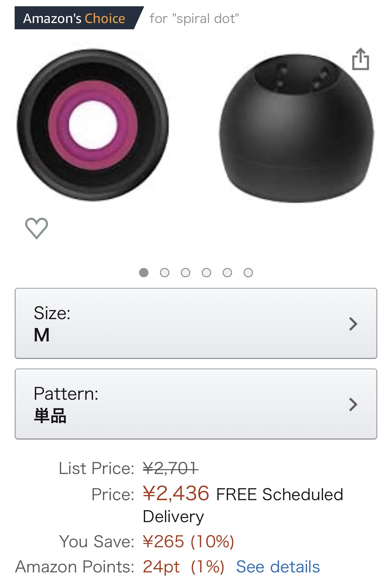Tap the share icon
This screenshot has height=585, width=392.
pyautogui.click(x=360, y=59)
